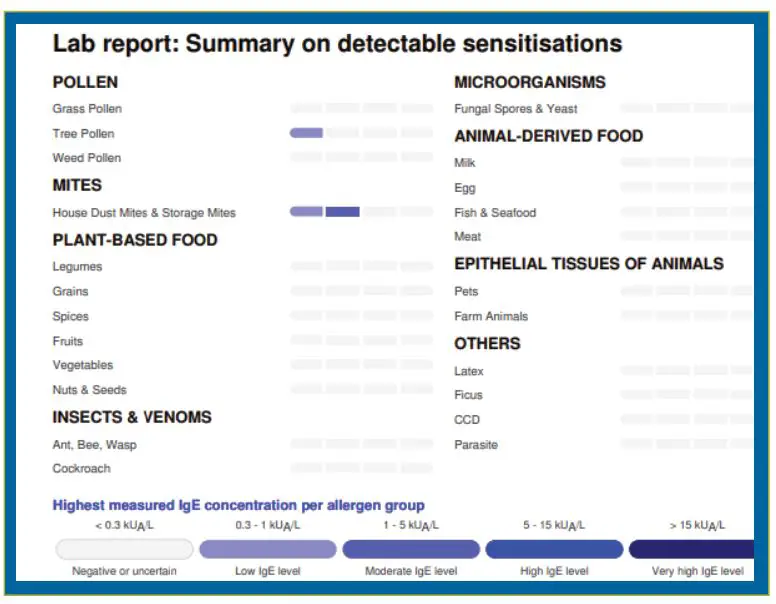Screen dimensions: 776x604
Task: Select the POLLEN section heading
Action: 85,82
